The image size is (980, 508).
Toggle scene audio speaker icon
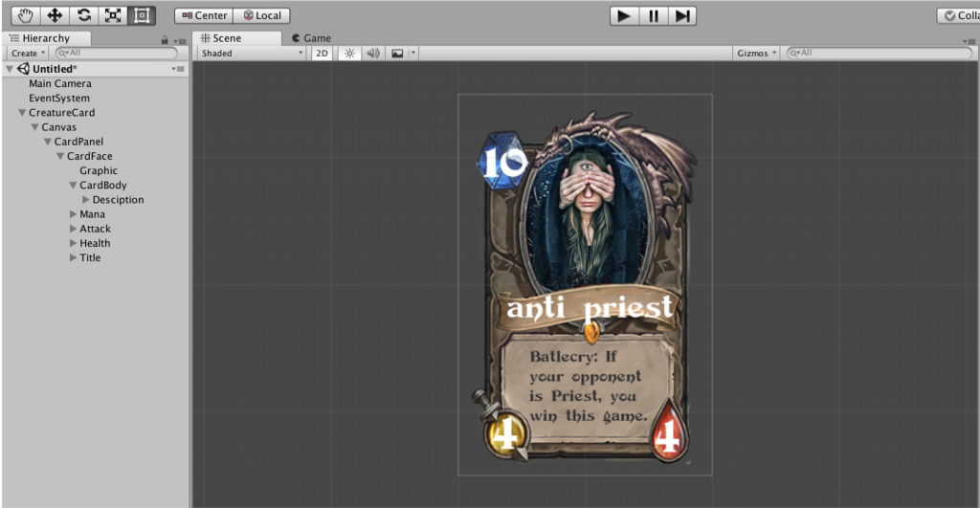coord(373,54)
